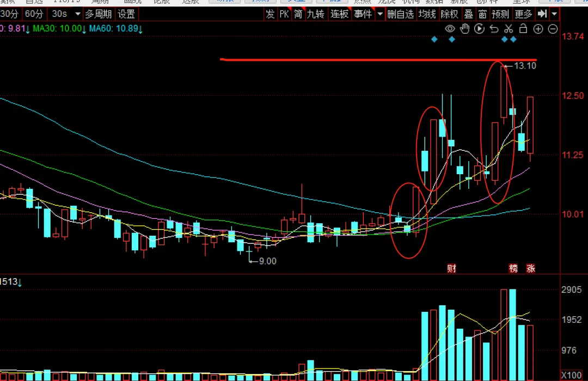Screen dimensions: 588x381
Task: Click the 11.25 price axis value
Action: click(573, 155)
